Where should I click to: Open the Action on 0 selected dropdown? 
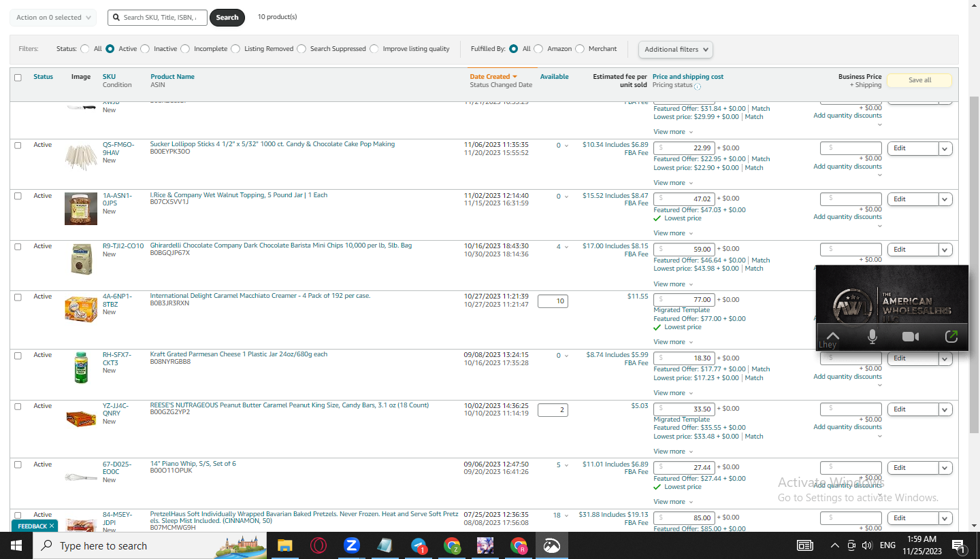pos(53,18)
